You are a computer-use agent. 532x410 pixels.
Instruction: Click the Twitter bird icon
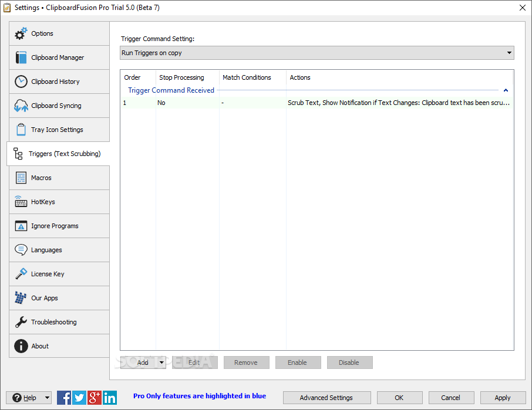pos(79,397)
